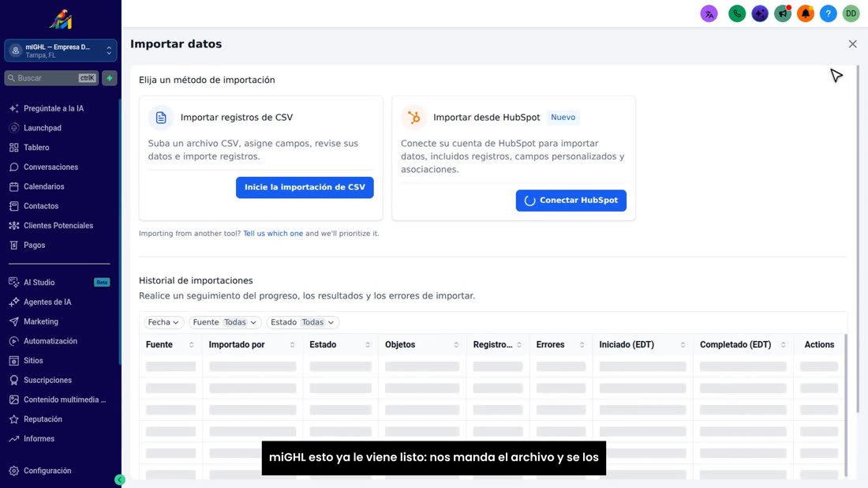Open the Fuente Todas filter dropdown
The width and height of the screenshot is (868, 488).
224,322
